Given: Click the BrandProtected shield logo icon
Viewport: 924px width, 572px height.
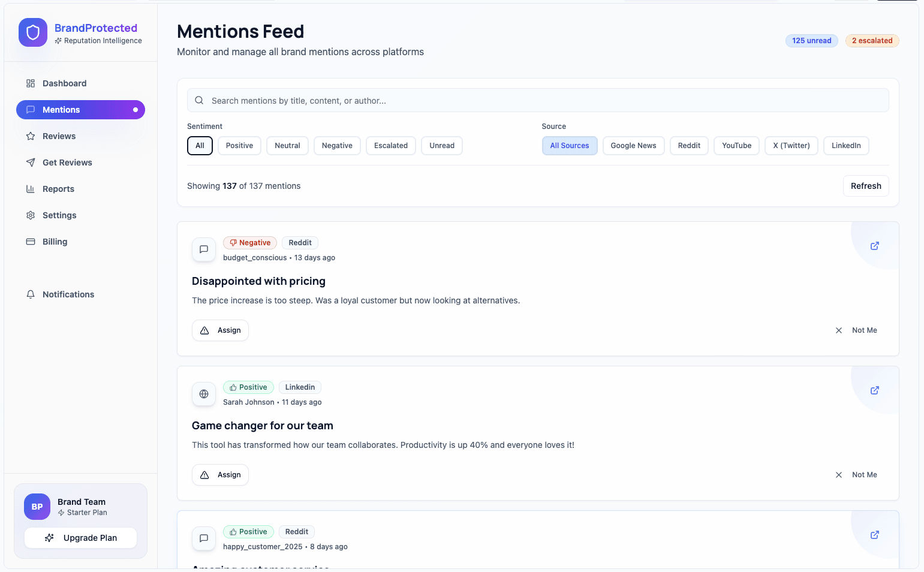Looking at the screenshot, I should tap(33, 32).
